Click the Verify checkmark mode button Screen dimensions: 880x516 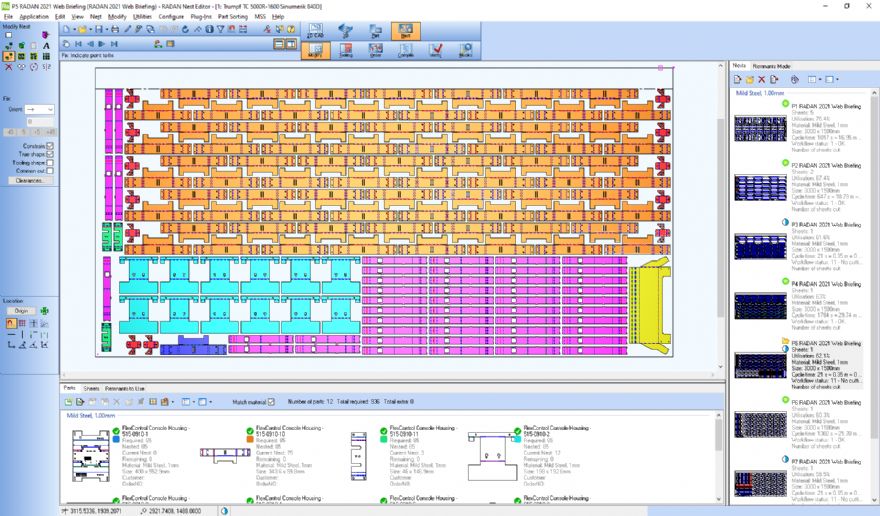click(x=436, y=51)
